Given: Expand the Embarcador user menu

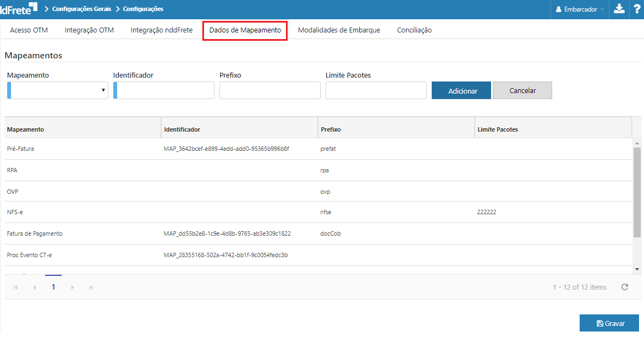Looking at the screenshot, I should tap(579, 9).
